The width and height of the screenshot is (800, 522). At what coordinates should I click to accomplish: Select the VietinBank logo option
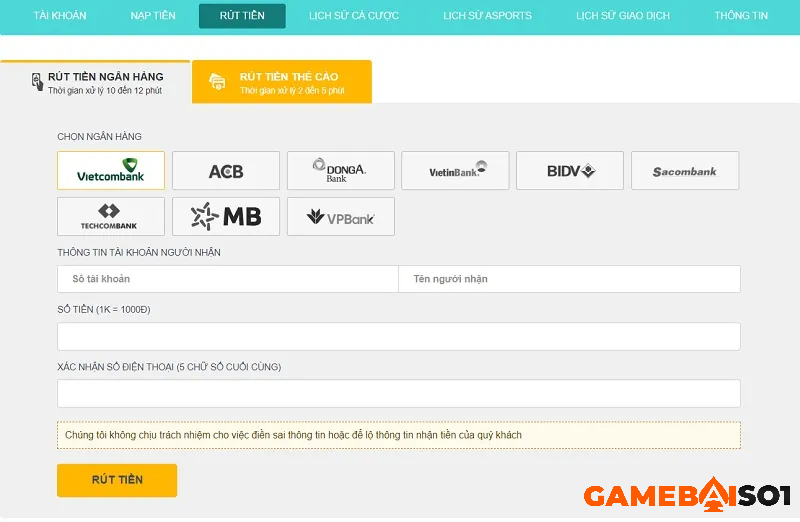tap(455, 171)
